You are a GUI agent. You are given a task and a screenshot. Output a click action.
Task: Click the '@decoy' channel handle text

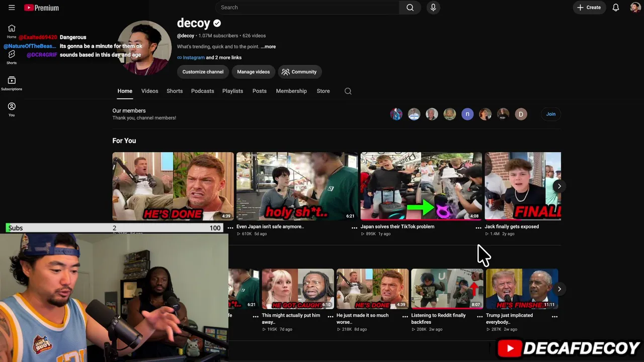pos(186,36)
